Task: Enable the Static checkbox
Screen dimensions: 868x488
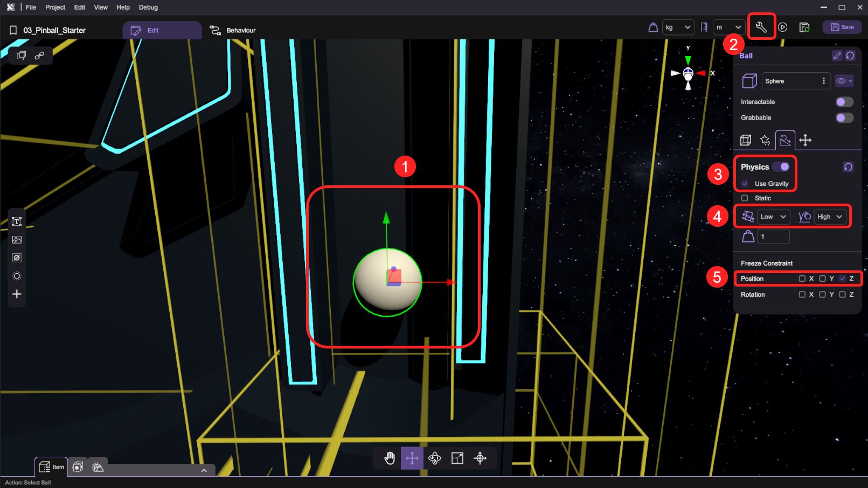Action: coord(745,198)
